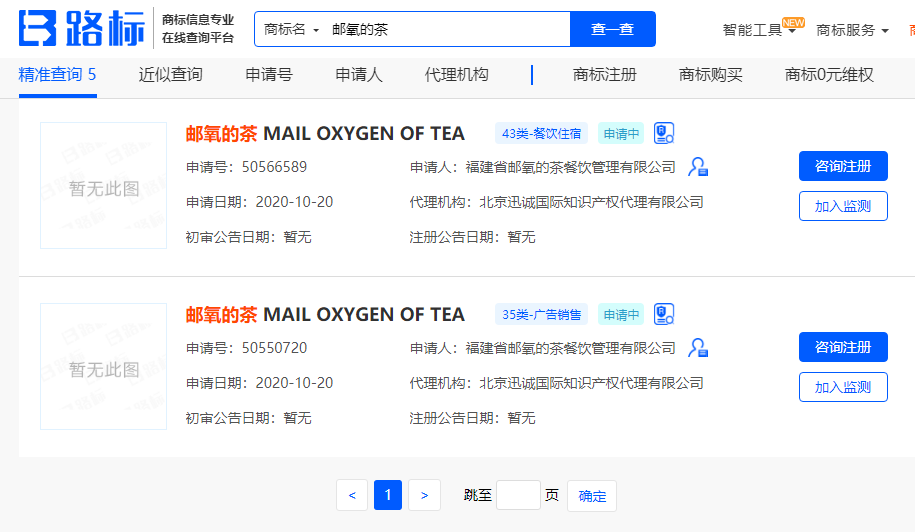Switch to the 代理机构 tab
This screenshot has width=915, height=532.
pos(456,75)
